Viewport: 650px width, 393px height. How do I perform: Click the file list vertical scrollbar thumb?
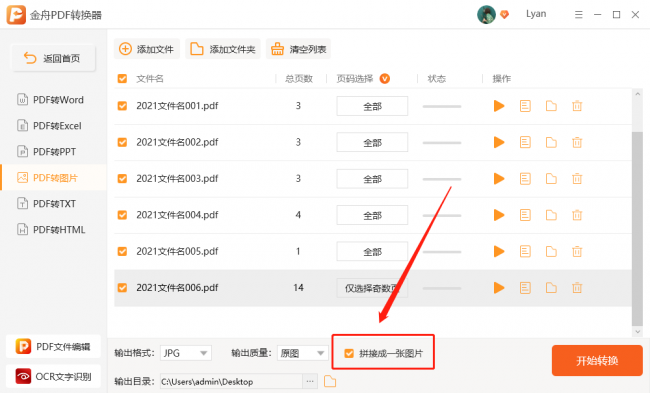[x=637, y=229]
